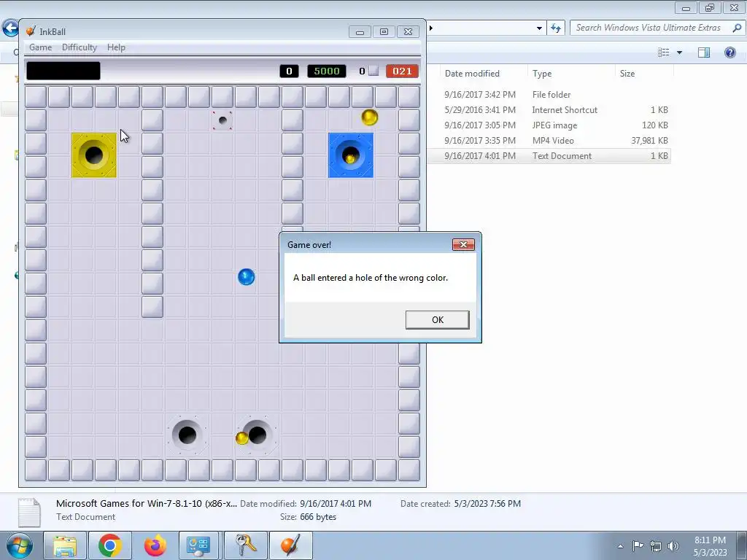747x560 pixels.
Task: Click the black pending balls box
Action: point(63,71)
